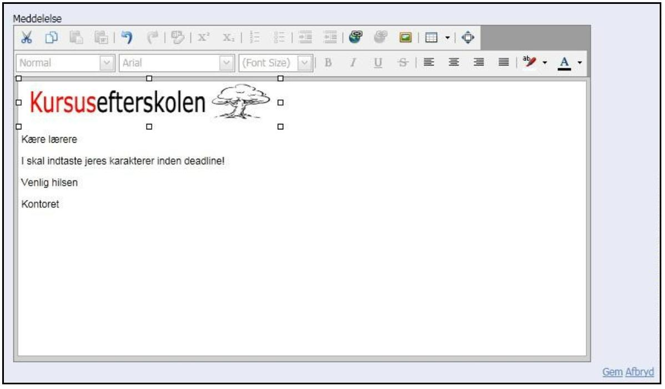Viewport: 665px width, 389px height.
Task: Redo the last action
Action: click(152, 38)
